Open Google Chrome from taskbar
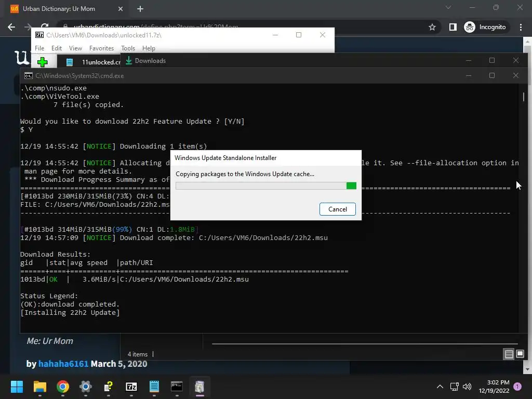 pos(63,387)
